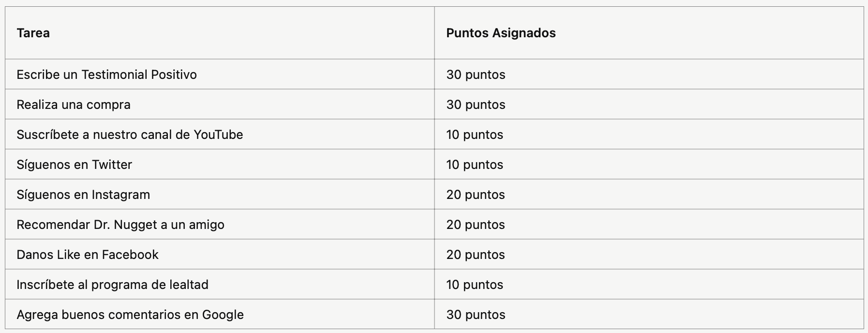Click the Suscríbete a nuestro canal de YouTube cell
Viewport: 868px width, 333px height.
[220, 134]
